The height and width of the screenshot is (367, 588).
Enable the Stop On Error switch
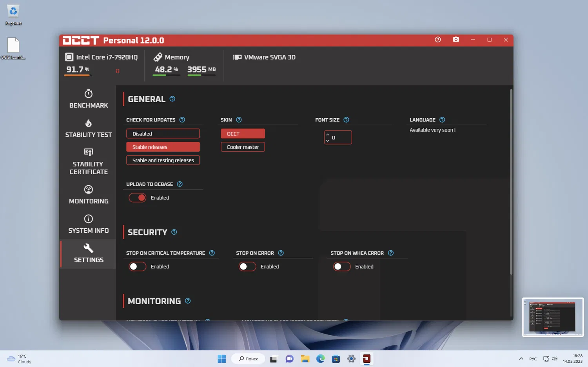pos(247,267)
